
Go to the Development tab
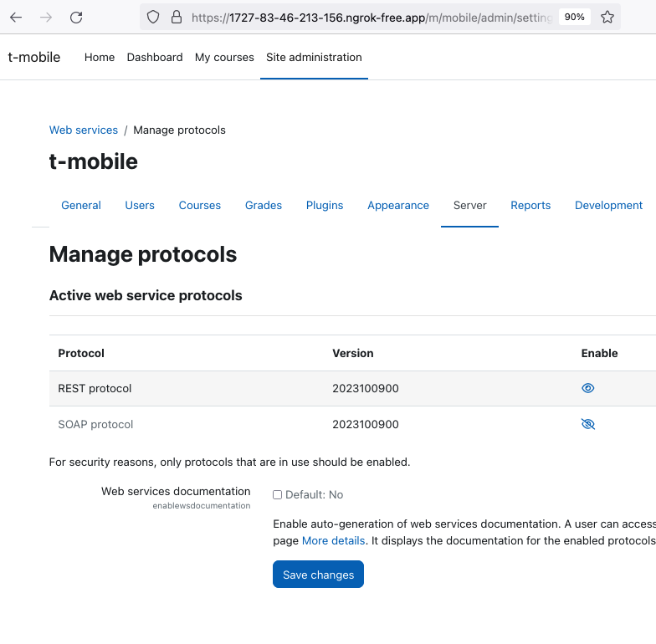(x=608, y=206)
